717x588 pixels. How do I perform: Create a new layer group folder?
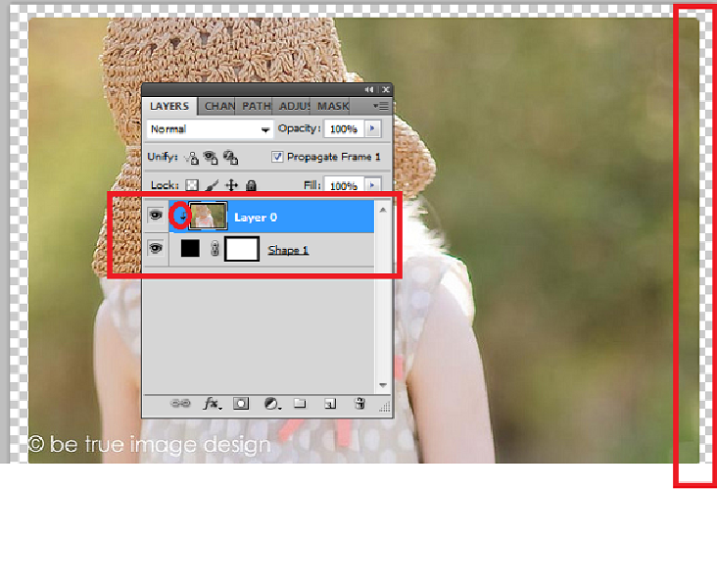click(x=301, y=403)
